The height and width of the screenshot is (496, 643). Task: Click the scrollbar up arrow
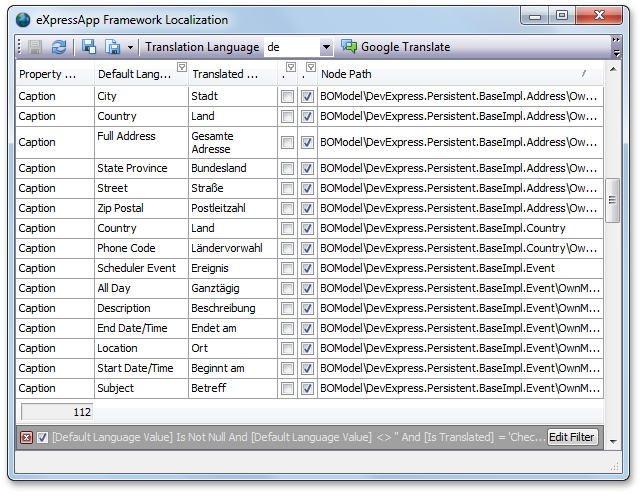(613, 69)
